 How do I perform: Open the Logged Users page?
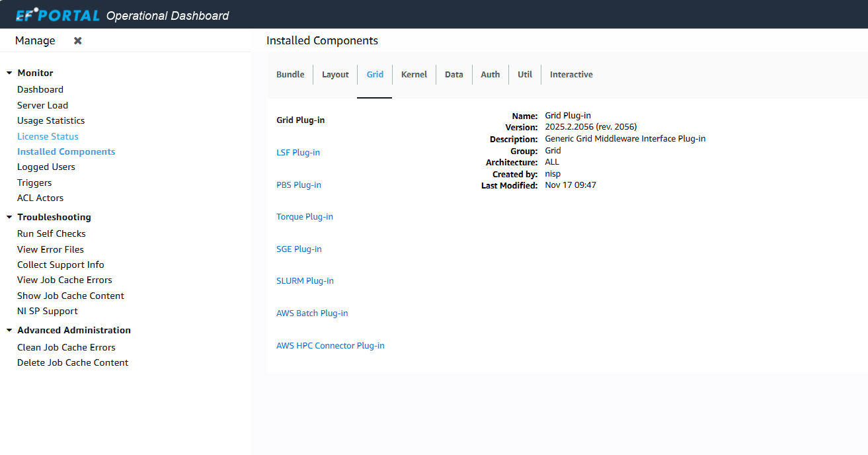[x=46, y=167]
